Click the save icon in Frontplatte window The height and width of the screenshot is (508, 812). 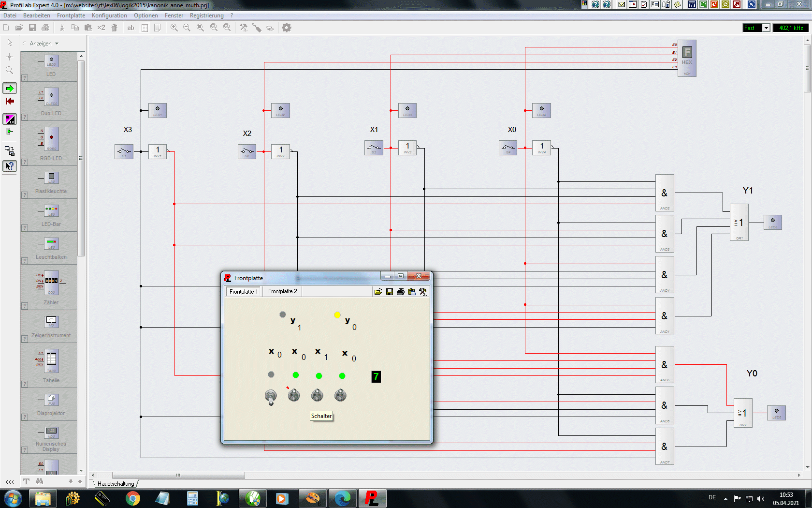[x=390, y=292]
